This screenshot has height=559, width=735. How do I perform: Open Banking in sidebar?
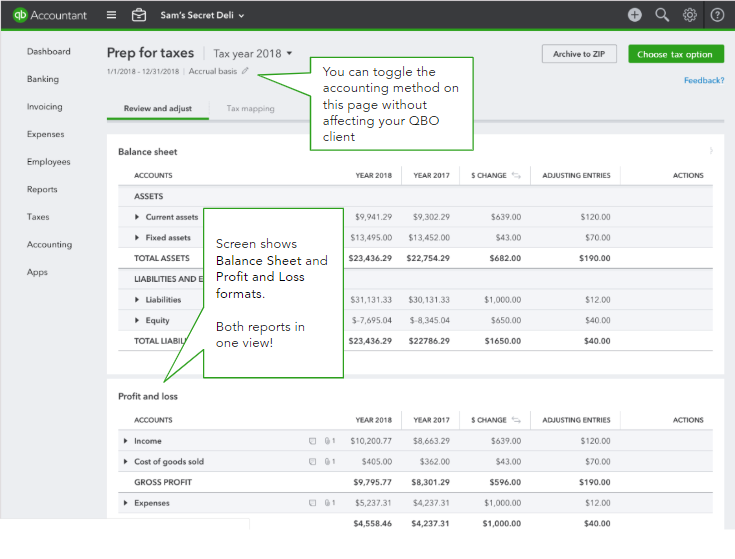pyautogui.click(x=43, y=79)
